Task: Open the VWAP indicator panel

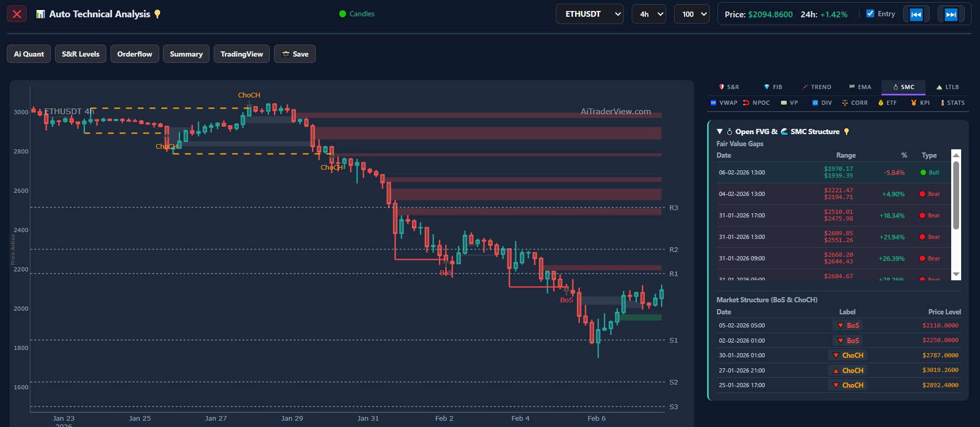Action: coord(723,103)
